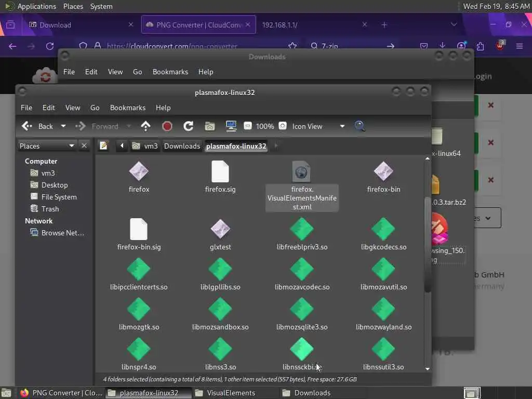Image resolution: width=532 pixels, height=399 pixels.
Task: Search for files magnifier icon
Action: pos(360,126)
